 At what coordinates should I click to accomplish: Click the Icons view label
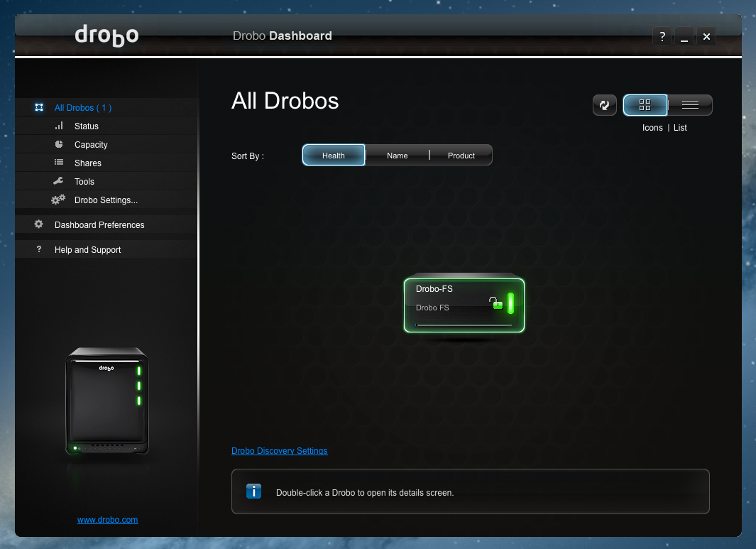652,128
